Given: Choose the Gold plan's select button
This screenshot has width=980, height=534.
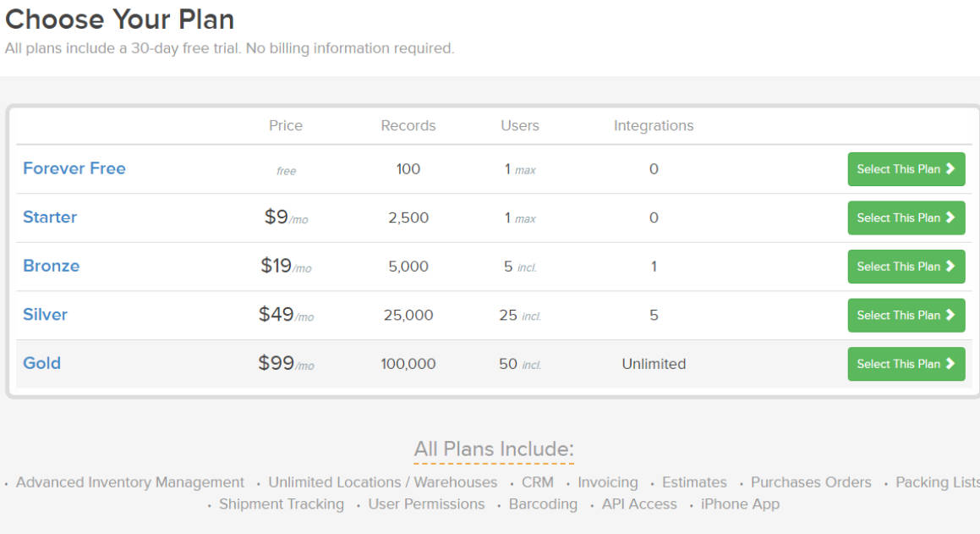Looking at the screenshot, I should tap(906, 364).
